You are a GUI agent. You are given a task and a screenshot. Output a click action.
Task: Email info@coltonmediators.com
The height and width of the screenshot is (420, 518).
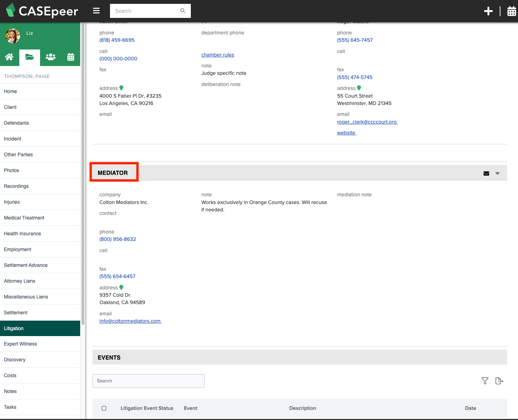click(x=130, y=321)
